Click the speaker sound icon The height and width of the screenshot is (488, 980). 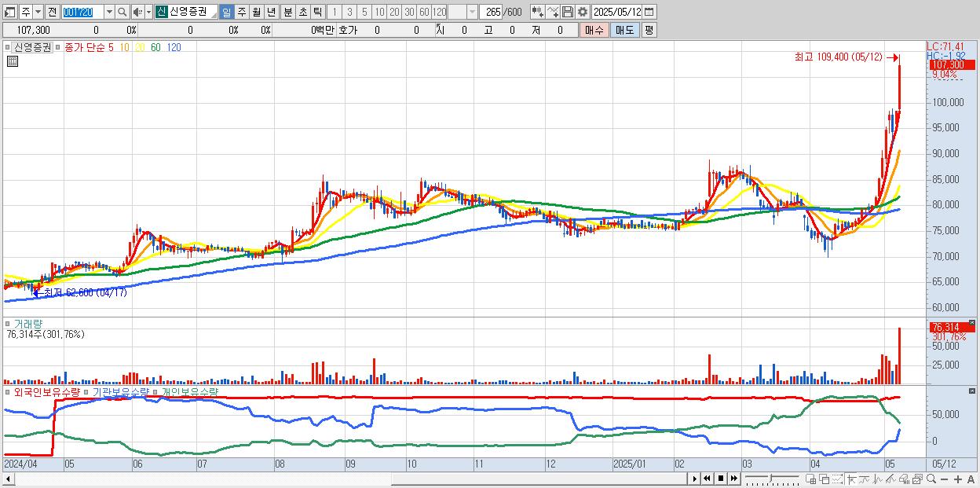pos(137,13)
